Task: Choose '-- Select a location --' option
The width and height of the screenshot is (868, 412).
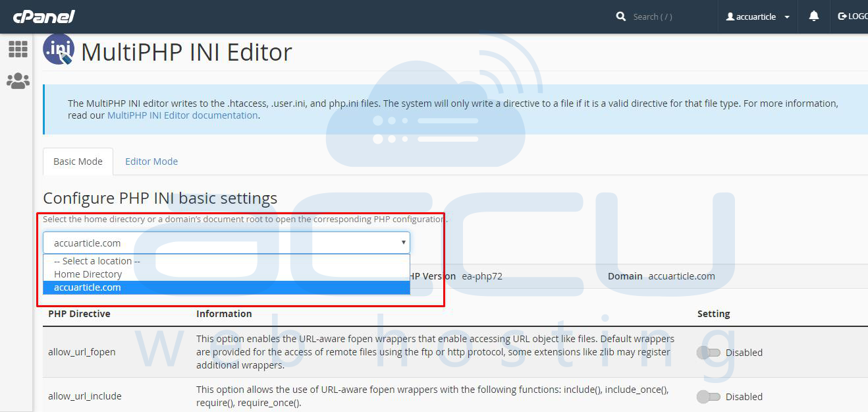Action: (227, 261)
